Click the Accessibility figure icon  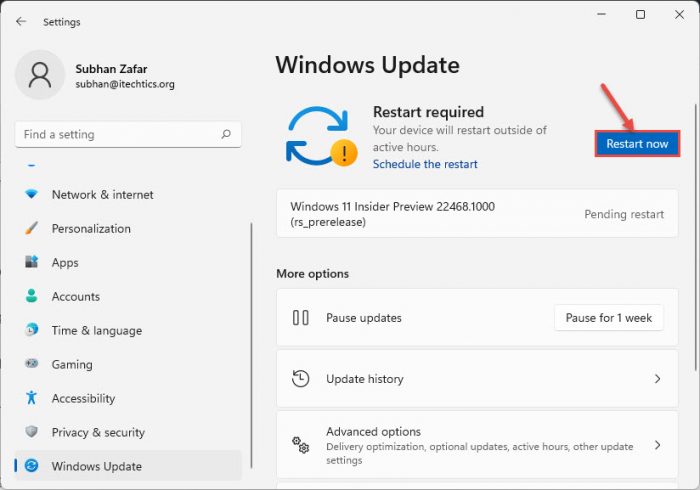point(31,397)
